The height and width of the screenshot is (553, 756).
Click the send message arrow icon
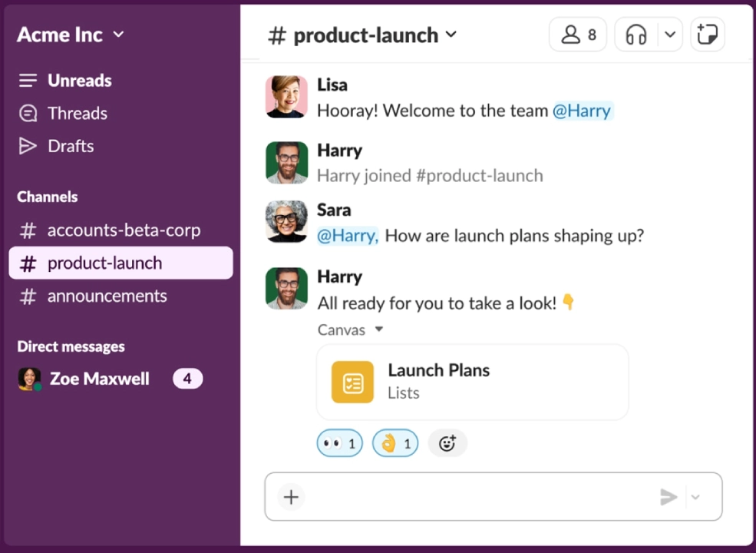(x=669, y=497)
